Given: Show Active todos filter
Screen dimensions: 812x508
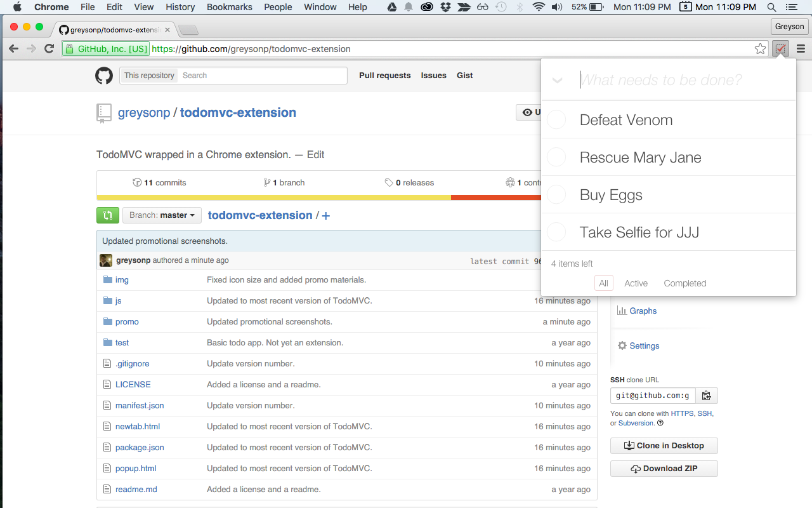Looking at the screenshot, I should tap(636, 283).
